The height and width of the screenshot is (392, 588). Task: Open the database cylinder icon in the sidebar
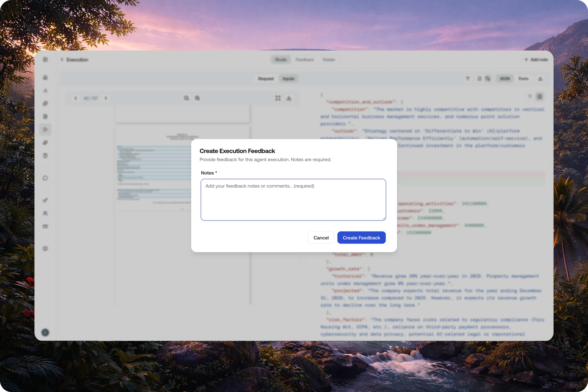click(45, 156)
